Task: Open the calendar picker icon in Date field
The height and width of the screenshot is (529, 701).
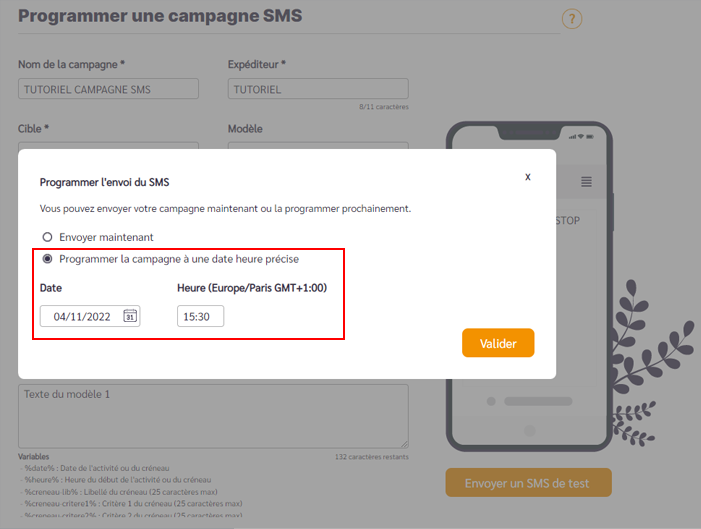Action: click(x=130, y=316)
